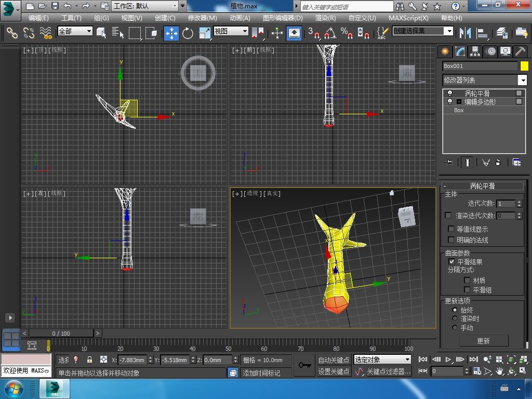
Task: Click Configure Modifier Sets icon
Action: 517,163
